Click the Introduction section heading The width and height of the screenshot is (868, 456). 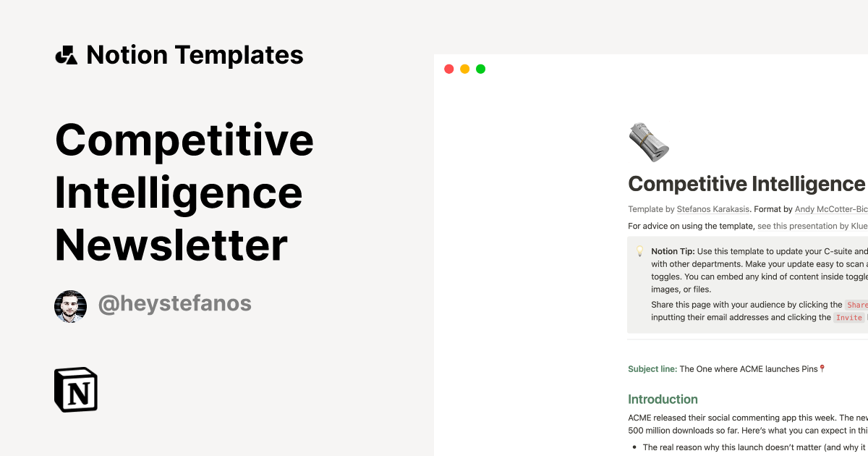(663, 399)
